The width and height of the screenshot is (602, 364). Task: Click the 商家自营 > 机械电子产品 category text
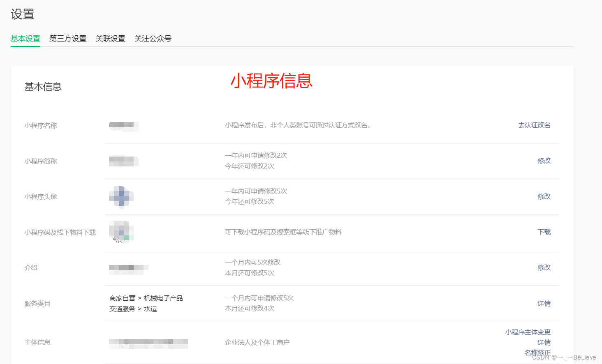pos(146,298)
